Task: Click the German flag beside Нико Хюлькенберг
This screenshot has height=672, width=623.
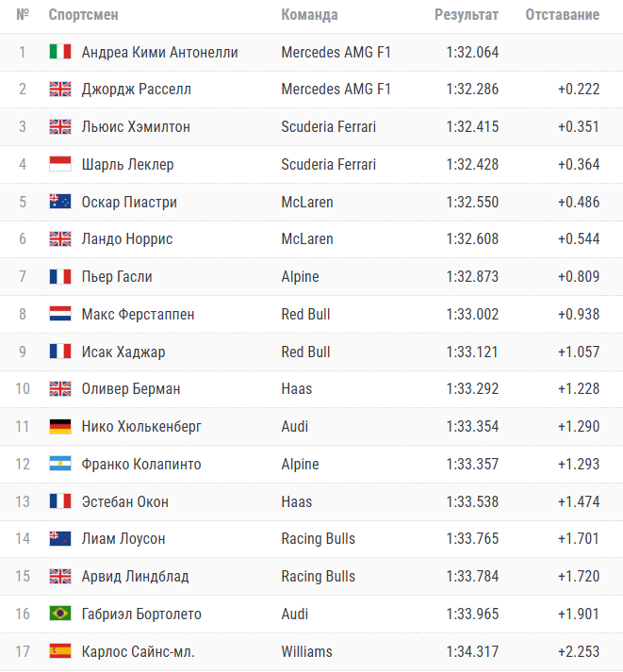Action: pos(60,426)
